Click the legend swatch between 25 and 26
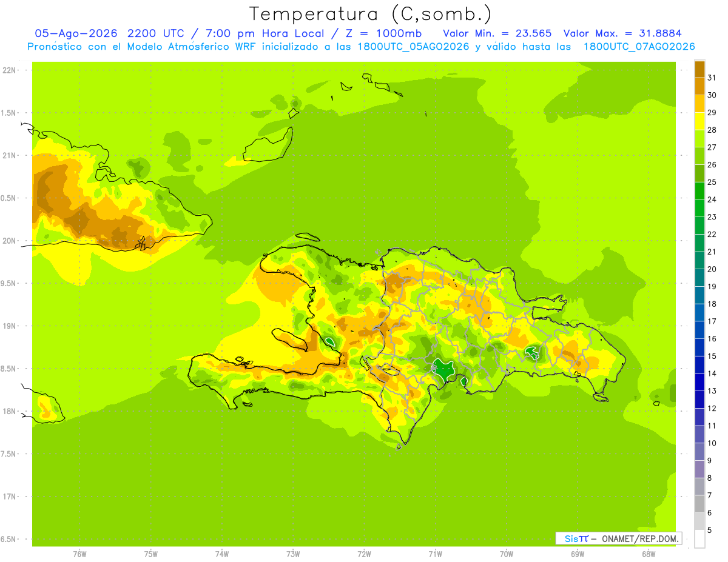Image resolution: width=728 pixels, height=562 pixels. click(x=699, y=173)
